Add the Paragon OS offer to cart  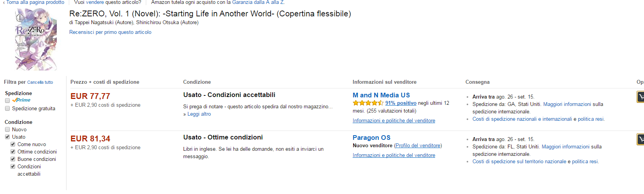click(640, 139)
